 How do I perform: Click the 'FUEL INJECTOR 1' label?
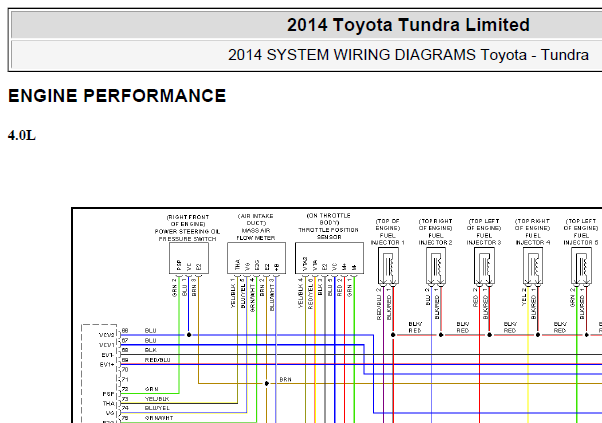387,239
